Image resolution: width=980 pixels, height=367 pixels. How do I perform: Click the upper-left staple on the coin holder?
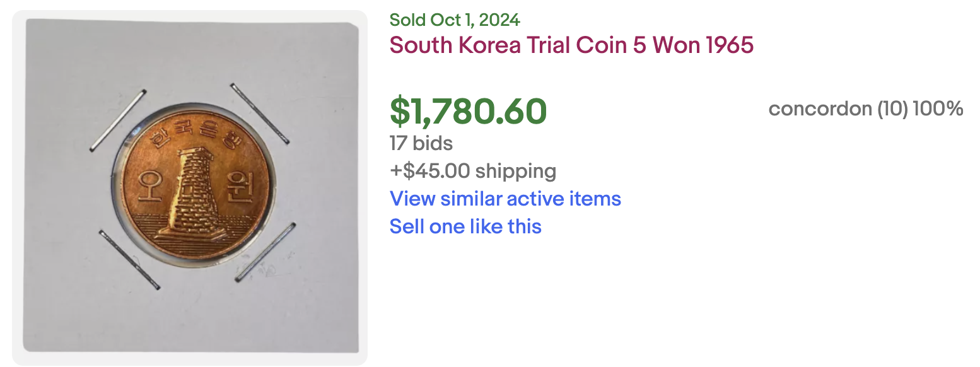point(118,120)
